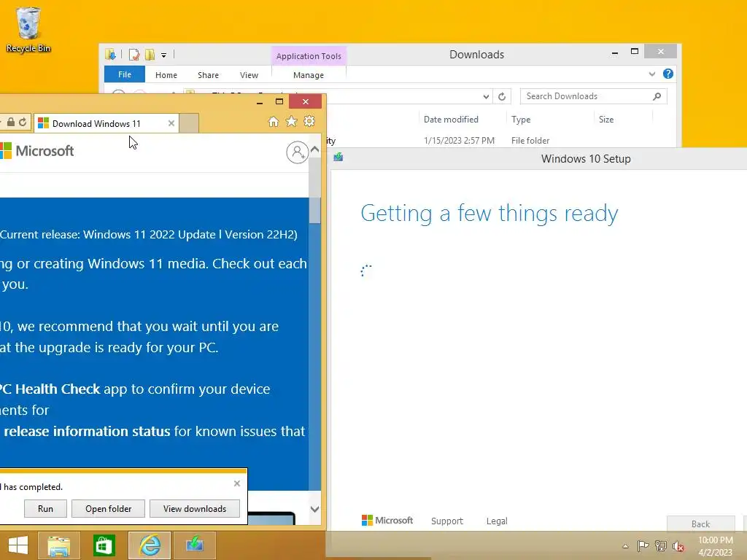Viewport: 747px width, 560px height.
Task: Sort by the Type column header
Action: pos(521,120)
